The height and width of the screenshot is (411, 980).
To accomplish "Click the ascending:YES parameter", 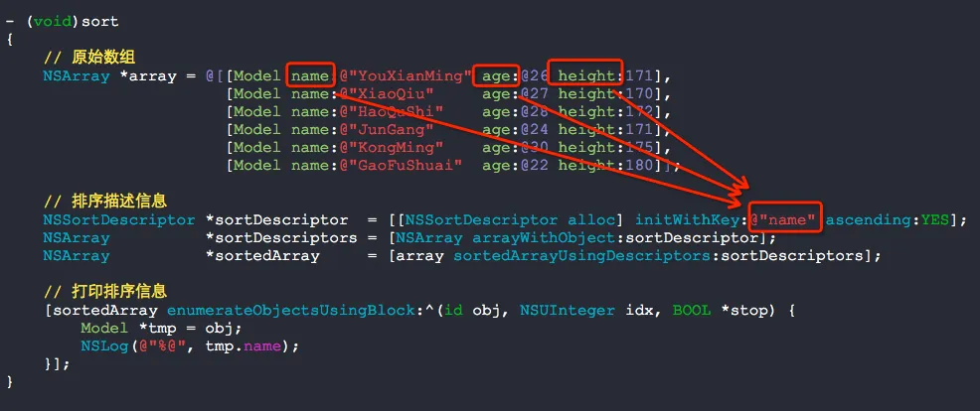I will pyautogui.click(x=887, y=219).
